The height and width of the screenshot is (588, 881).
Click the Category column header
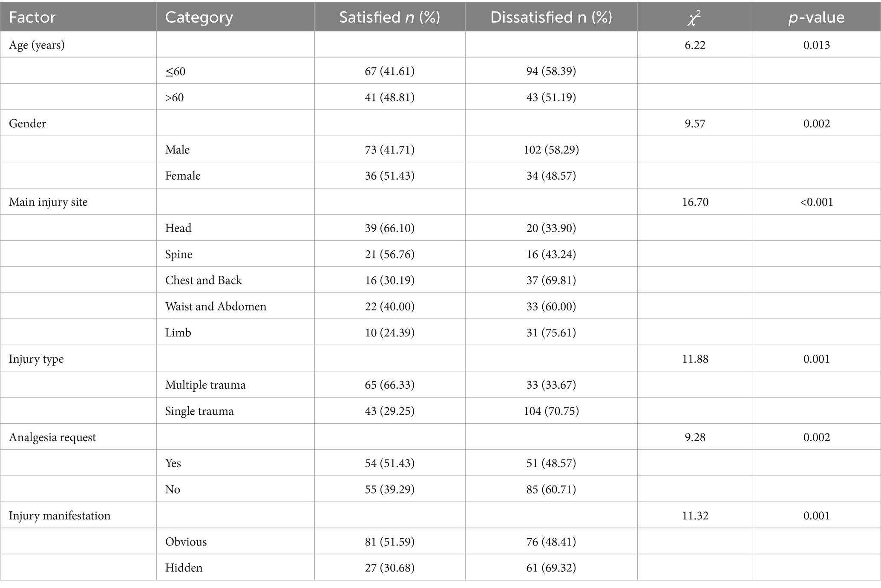(199, 17)
